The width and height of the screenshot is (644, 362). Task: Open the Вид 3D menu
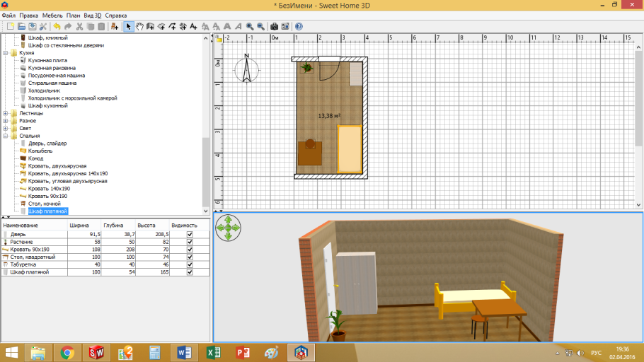(92, 15)
